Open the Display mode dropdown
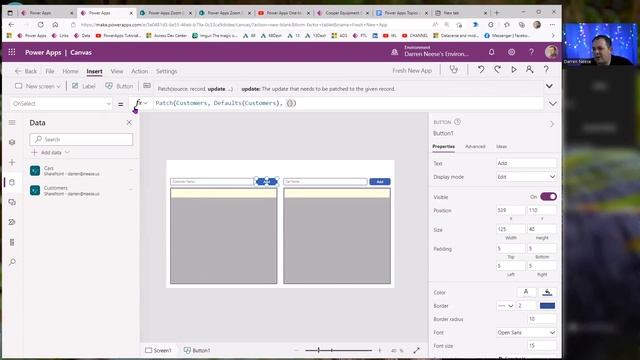This screenshot has height=360, width=640. [x=526, y=177]
